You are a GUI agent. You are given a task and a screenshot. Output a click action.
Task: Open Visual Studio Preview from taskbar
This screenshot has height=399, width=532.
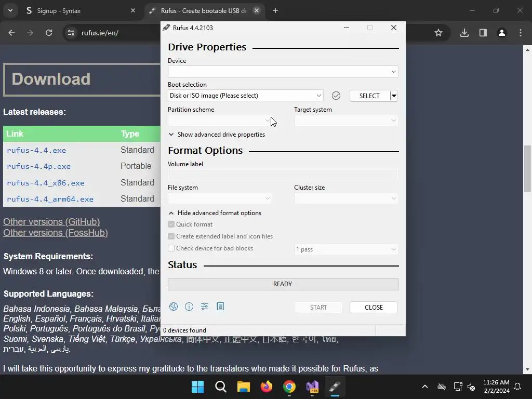click(312, 387)
